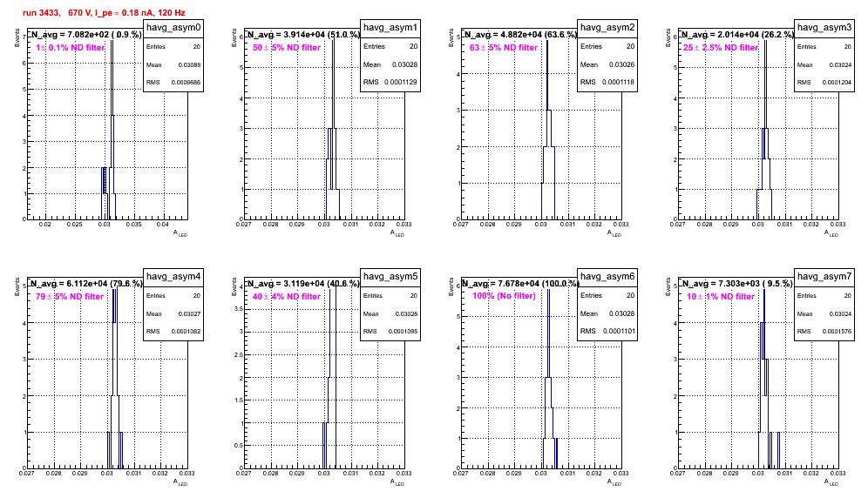Click Entries 20 row in havg_asym1 box

[390, 46]
